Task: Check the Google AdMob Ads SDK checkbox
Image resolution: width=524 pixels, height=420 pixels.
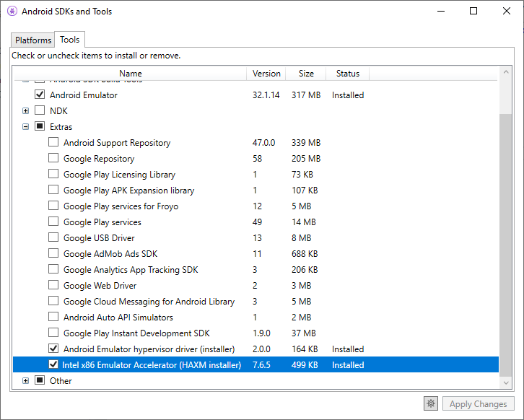Action: (x=53, y=253)
